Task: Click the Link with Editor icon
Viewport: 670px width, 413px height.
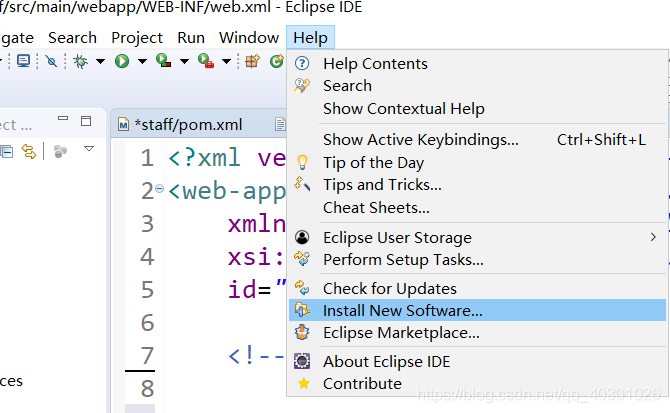Action: [29, 151]
